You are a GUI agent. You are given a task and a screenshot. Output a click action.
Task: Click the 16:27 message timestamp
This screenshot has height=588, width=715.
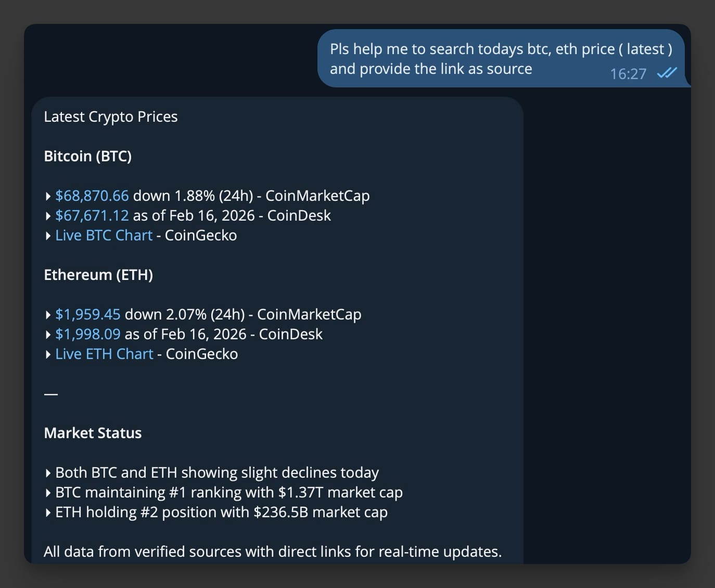(628, 74)
